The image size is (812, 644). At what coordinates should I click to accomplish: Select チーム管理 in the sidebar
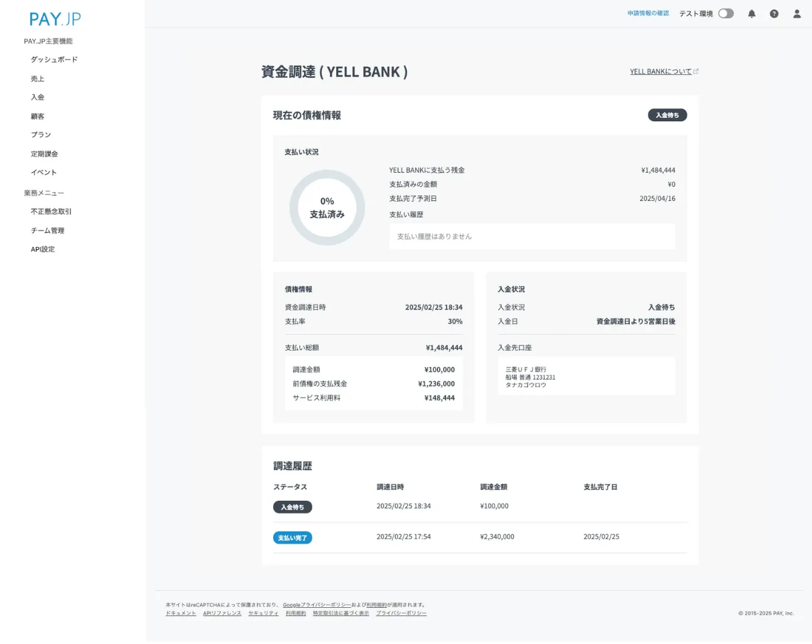pos(48,230)
